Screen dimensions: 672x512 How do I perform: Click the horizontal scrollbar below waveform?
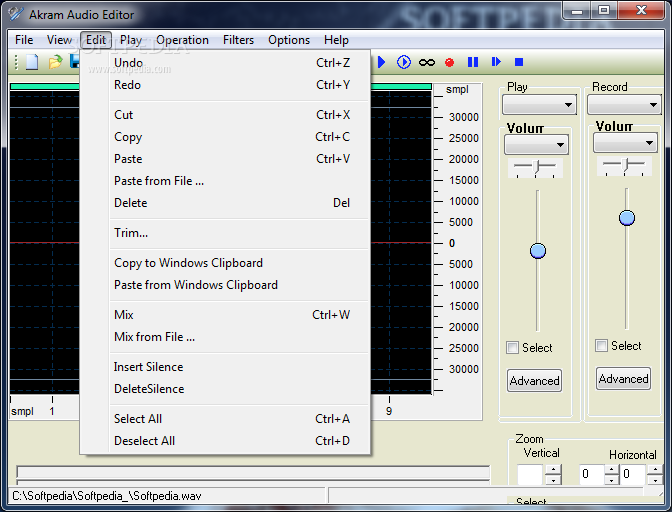253,472
